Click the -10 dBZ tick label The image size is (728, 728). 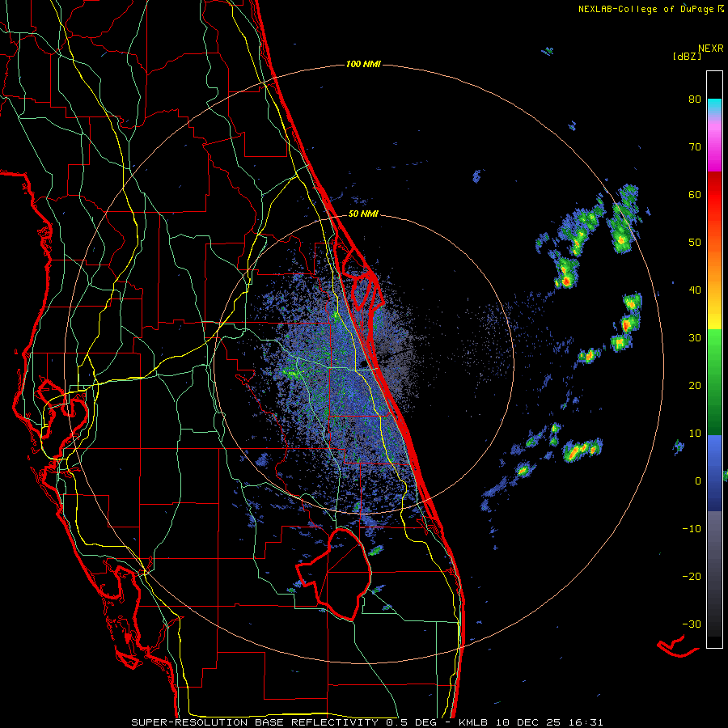[692, 529]
